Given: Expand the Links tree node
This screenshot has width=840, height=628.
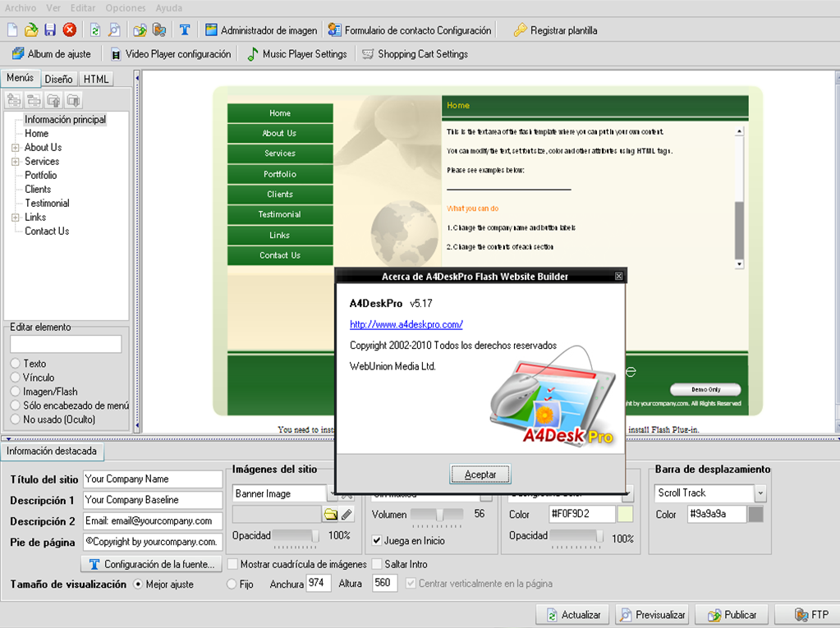Looking at the screenshot, I should 16,218.
